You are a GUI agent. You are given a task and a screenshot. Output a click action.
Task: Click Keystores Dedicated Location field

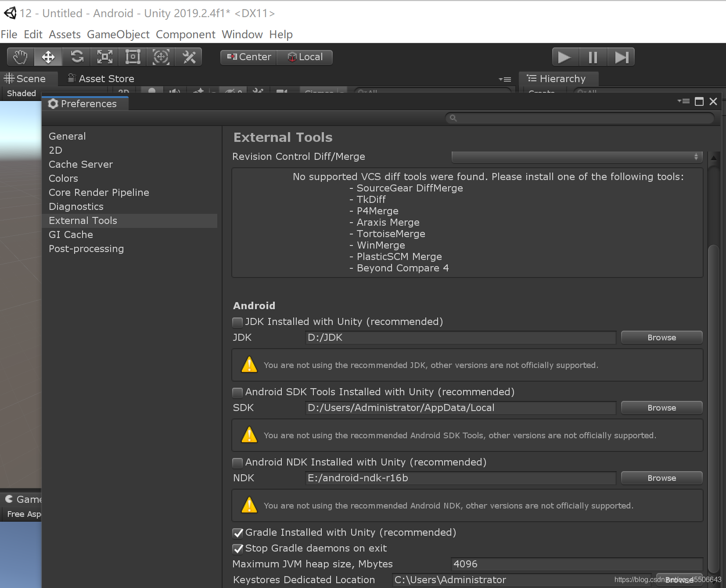point(522,580)
